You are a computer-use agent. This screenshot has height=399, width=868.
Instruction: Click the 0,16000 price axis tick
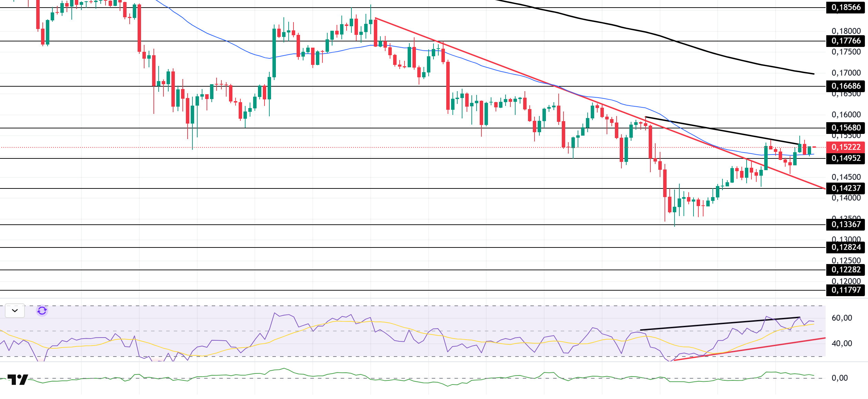[x=846, y=115]
